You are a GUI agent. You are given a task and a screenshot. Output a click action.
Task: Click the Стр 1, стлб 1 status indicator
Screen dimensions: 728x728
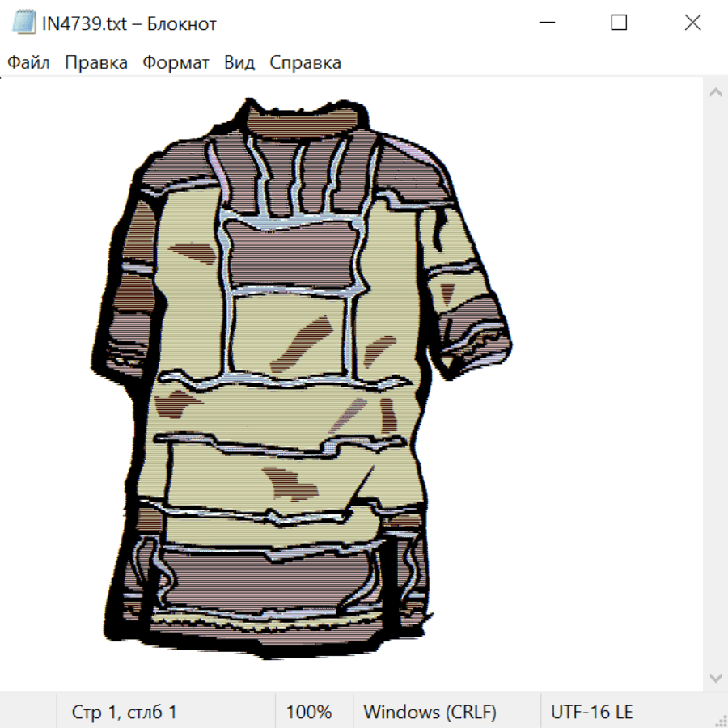coord(124,712)
